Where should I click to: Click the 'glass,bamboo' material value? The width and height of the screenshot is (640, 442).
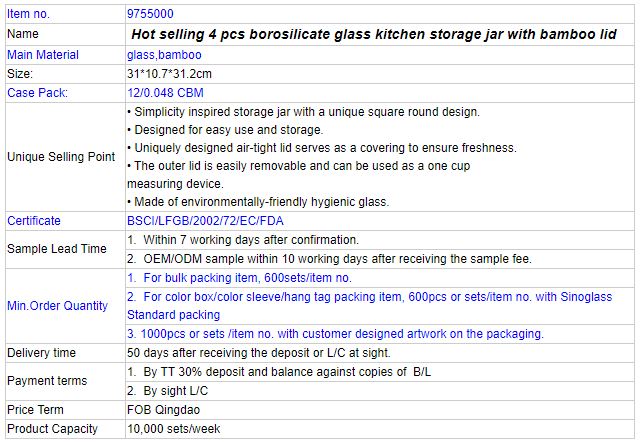click(164, 55)
